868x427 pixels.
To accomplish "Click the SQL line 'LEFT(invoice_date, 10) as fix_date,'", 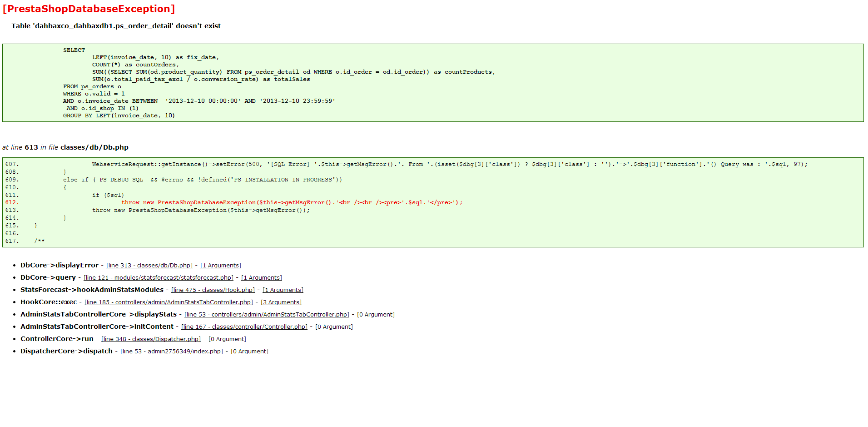I will point(156,58).
